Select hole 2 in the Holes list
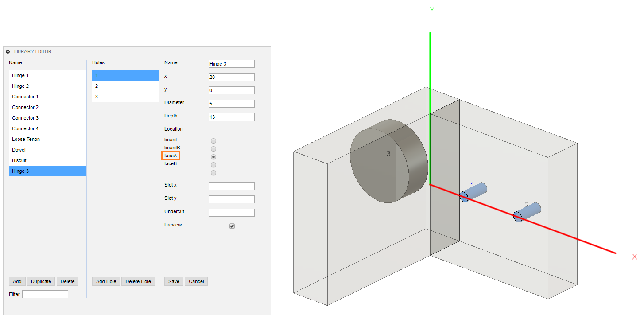 (x=97, y=86)
